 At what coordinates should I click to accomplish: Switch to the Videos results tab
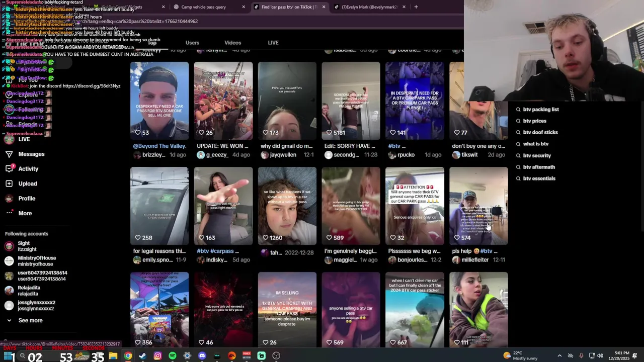coord(232,43)
